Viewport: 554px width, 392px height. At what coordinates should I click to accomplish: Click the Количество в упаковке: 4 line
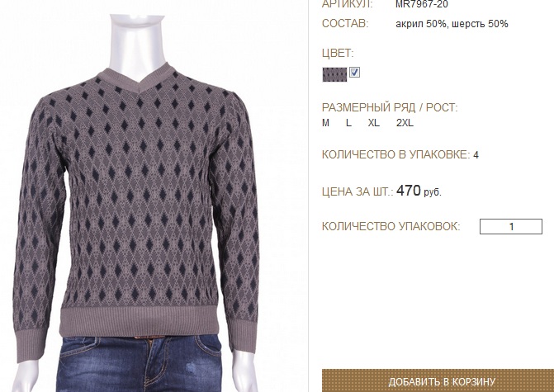pyautogui.click(x=400, y=154)
